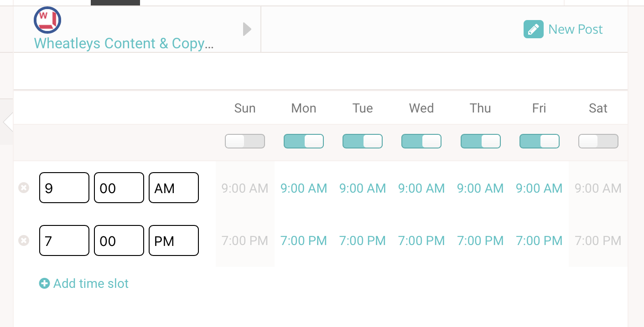Viewport: 644px width, 327px height.
Task: Toggle Friday posting off
Action: [x=540, y=141]
